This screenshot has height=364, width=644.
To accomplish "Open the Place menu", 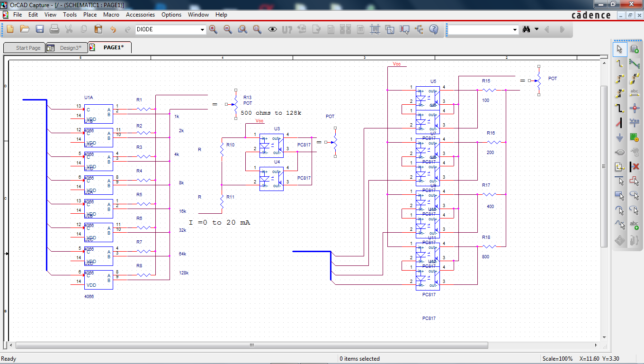I will tap(90, 15).
